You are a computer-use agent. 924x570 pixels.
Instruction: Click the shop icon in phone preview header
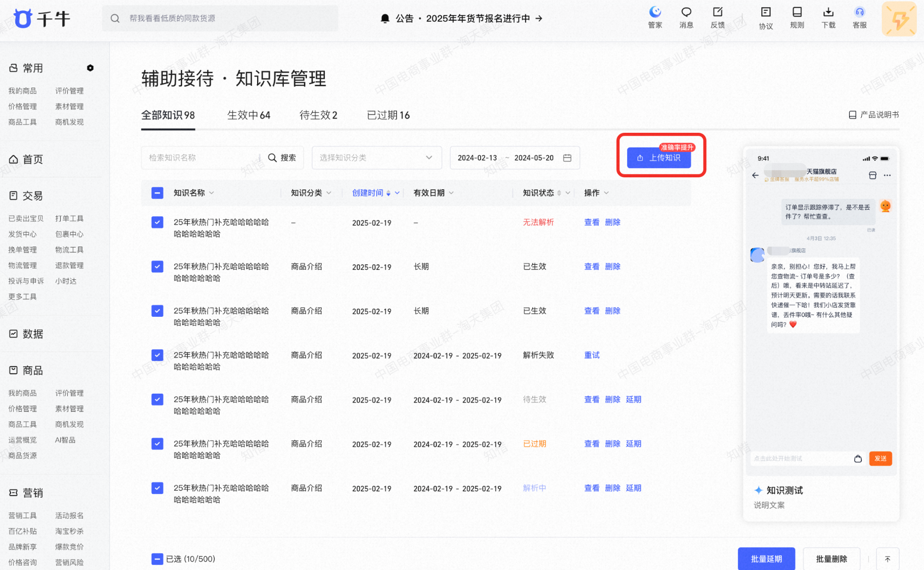(x=872, y=175)
